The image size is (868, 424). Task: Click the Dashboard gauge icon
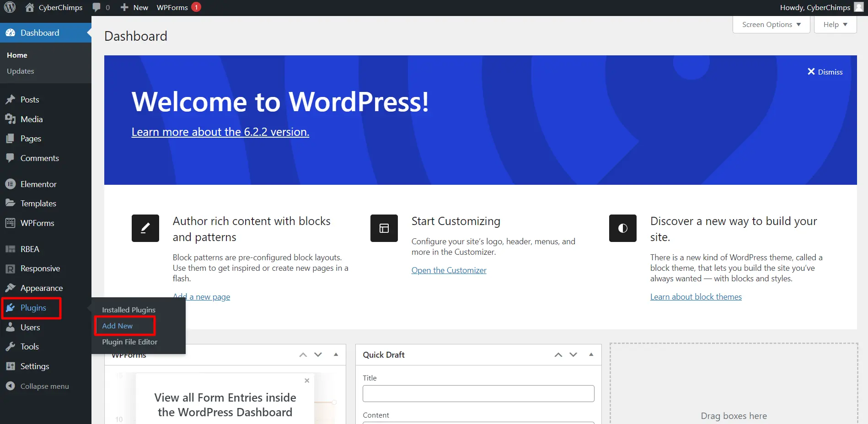pos(11,32)
